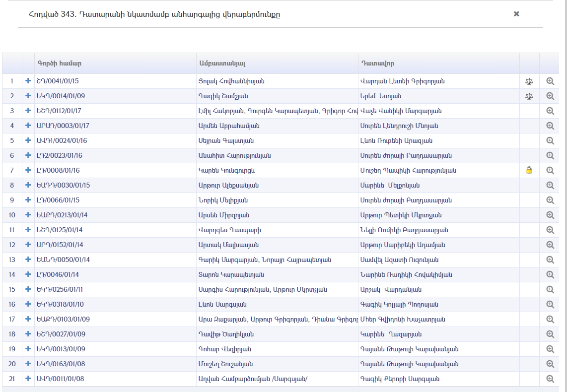
Task: Open magnifier in row ԵՇԴ/0027/01/09
Action: (550, 334)
